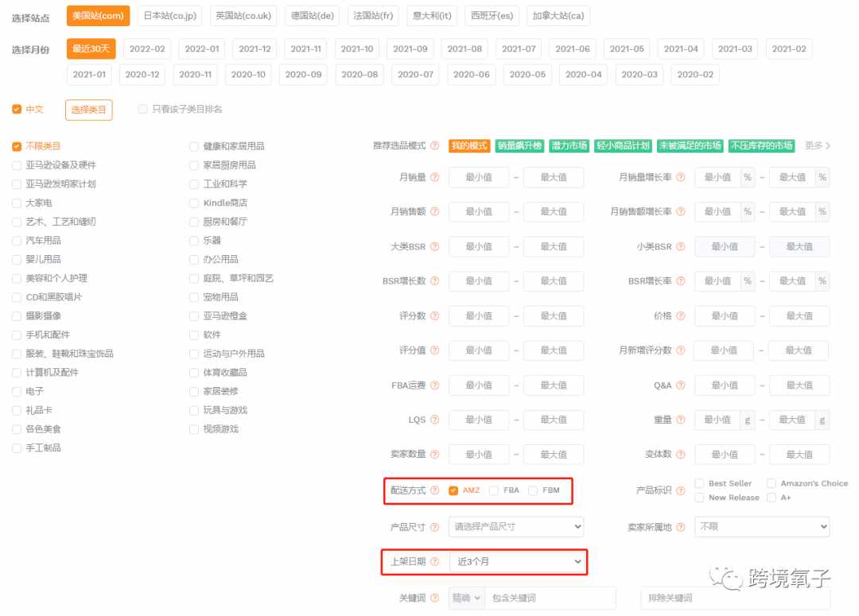Open the 精确 keyword match dropdown
Viewport: 859px width, 616px height.
466,598
